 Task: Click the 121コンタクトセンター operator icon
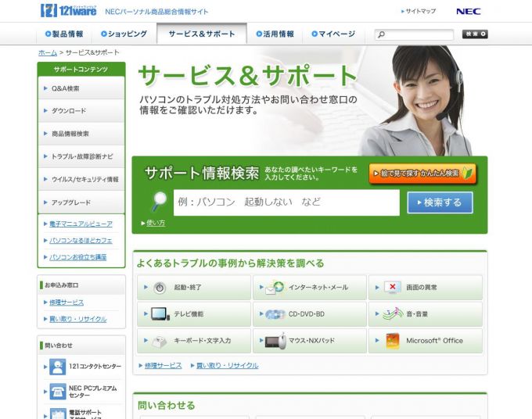point(58,367)
